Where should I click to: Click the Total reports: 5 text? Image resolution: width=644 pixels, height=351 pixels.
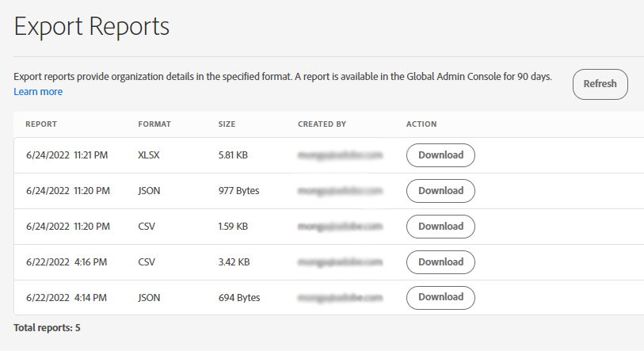tap(47, 327)
